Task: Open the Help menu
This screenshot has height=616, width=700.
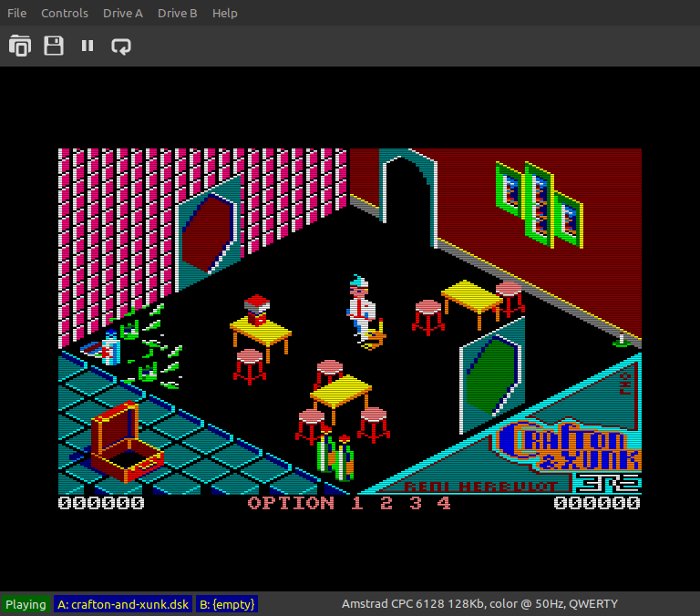Action: [224, 13]
